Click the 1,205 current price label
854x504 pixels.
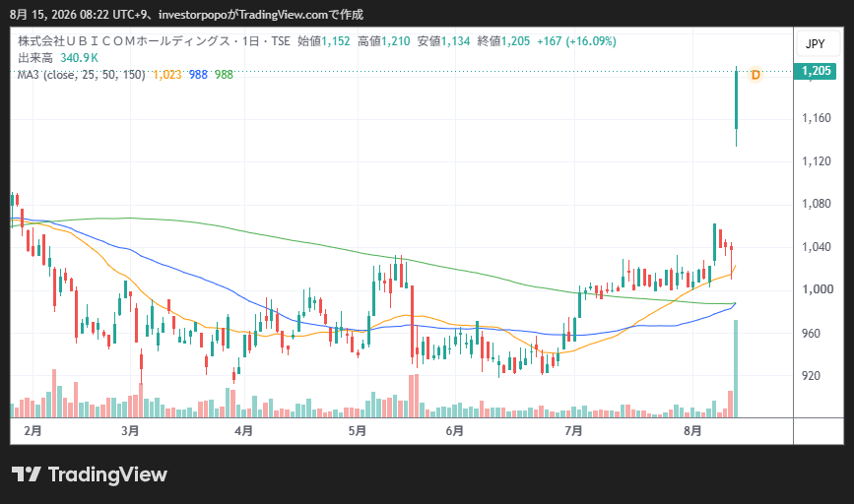pos(815,71)
